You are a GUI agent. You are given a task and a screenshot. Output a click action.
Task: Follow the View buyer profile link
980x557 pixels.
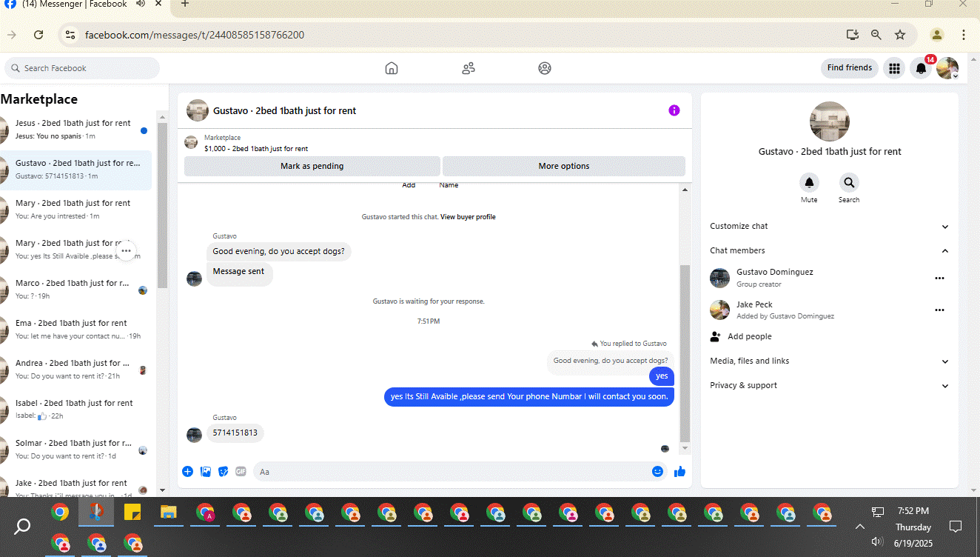(x=468, y=217)
